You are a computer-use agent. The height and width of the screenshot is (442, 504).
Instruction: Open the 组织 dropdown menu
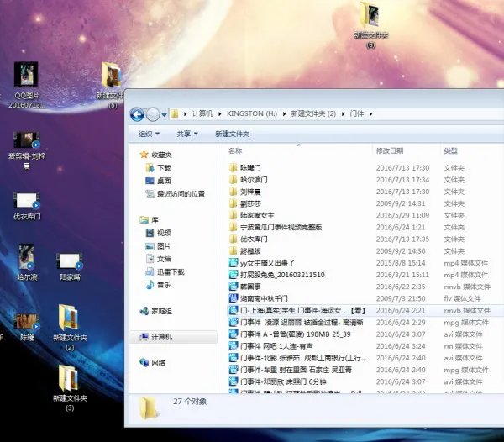click(149, 134)
